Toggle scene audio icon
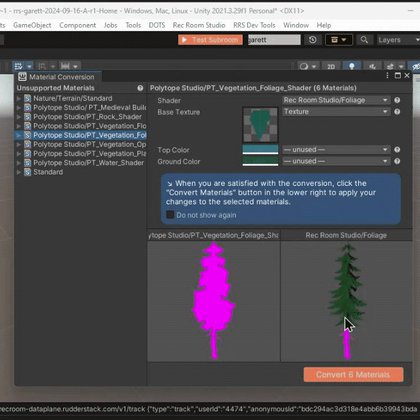 pos(372,67)
